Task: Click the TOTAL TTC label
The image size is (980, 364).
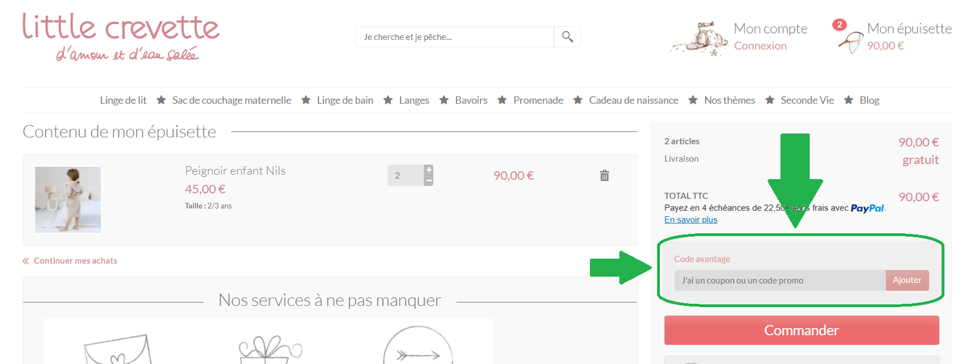Action: [x=686, y=196]
